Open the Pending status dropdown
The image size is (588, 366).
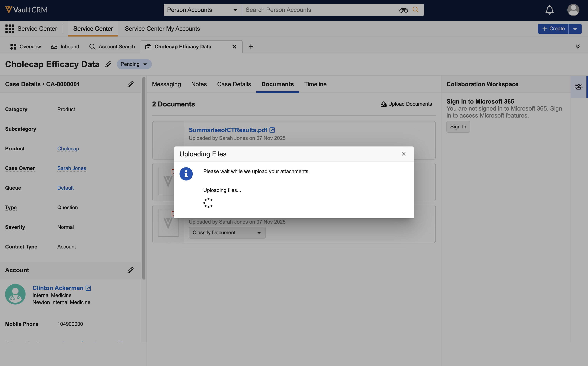tap(134, 64)
